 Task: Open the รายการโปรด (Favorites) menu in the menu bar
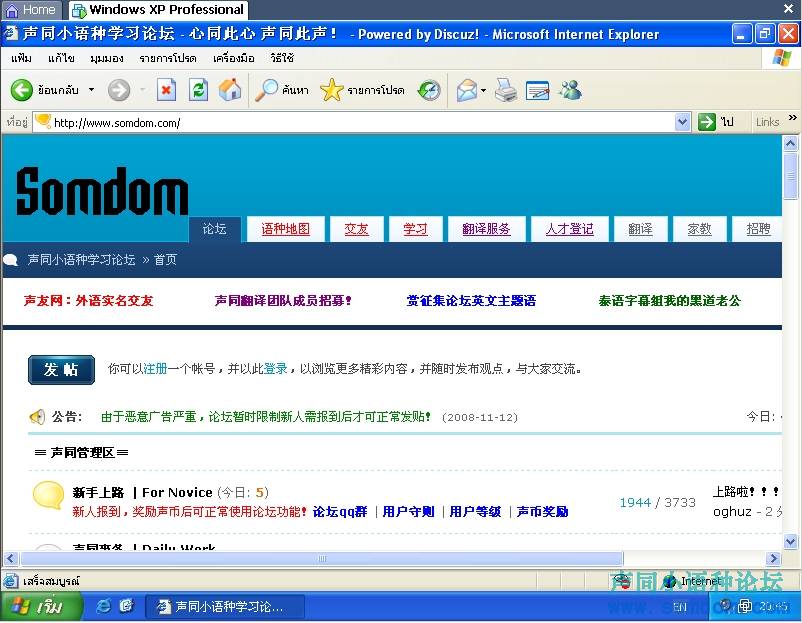168,58
